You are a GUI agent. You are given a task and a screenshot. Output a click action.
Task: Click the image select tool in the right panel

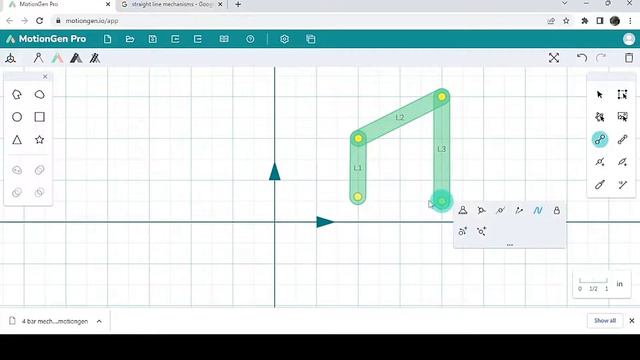622,117
